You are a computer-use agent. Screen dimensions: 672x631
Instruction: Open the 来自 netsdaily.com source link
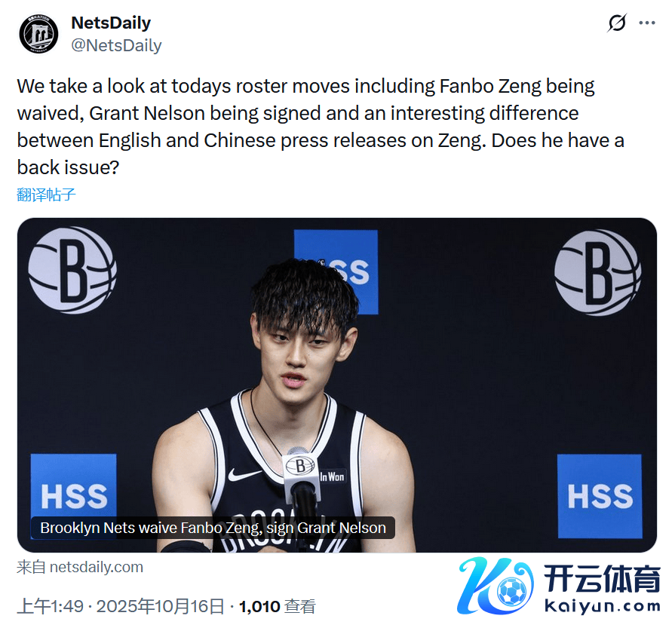80,567
